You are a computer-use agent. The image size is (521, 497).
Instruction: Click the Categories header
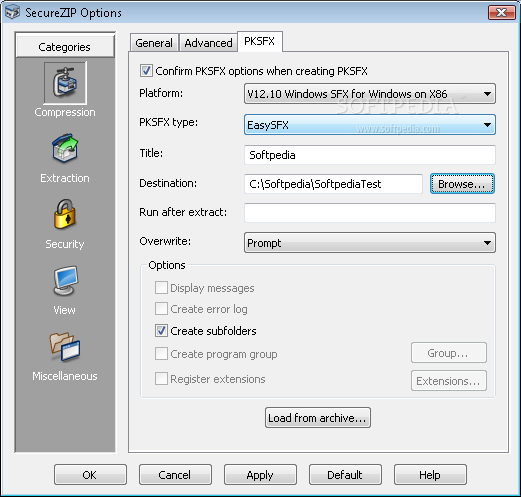[x=65, y=47]
